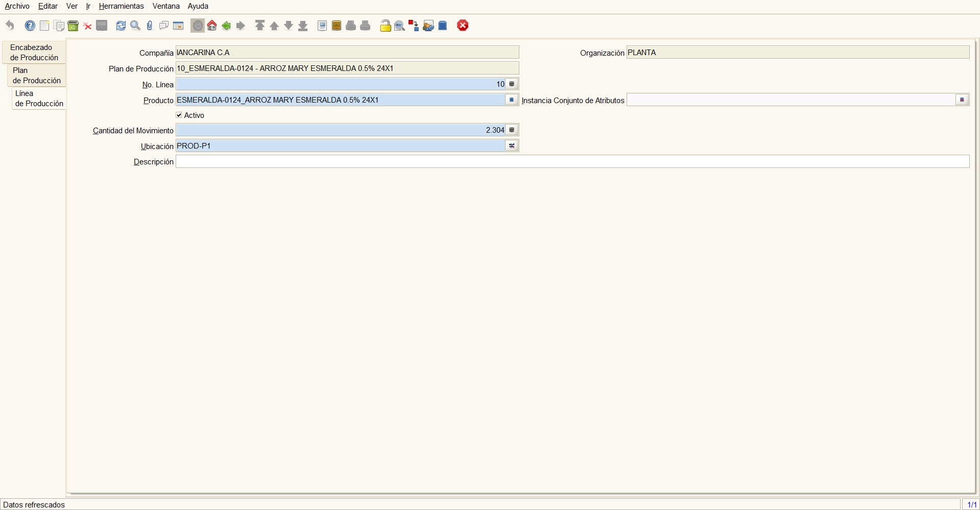Open the Herramientas menu

coord(122,6)
